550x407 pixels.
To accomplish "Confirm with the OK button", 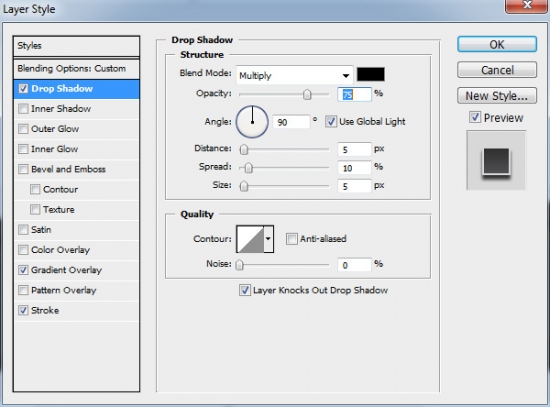I will click(x=497, y=45).
